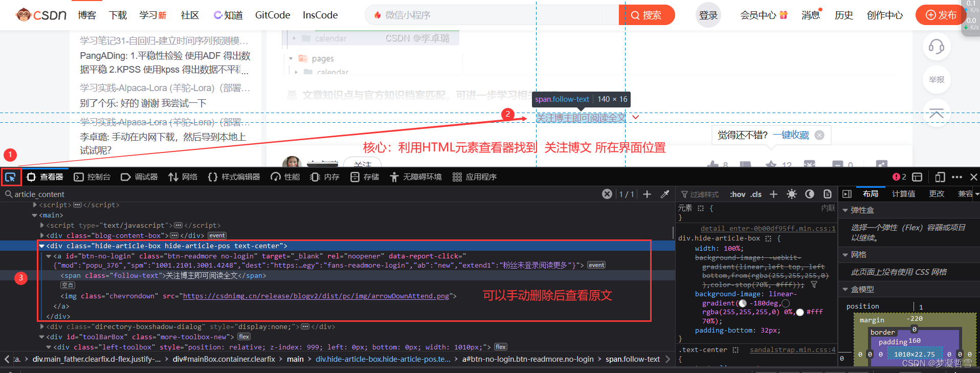Open the CSDN logo homepage

(x=41, y=15)
